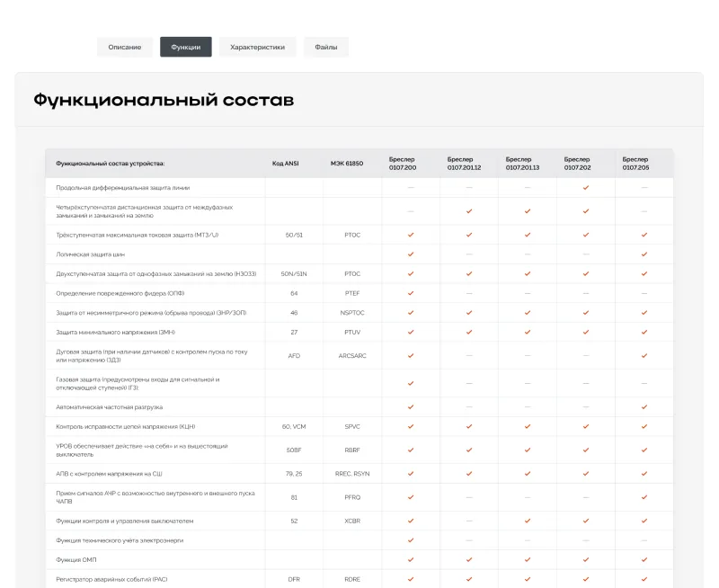Image resolution: width=719 pixels, height=588 pixels.
Task: Click checkmark for Защита минимального напряжения under Бреслер 0107.201.12
Action: pyautogui.click(x=468, y=334)
